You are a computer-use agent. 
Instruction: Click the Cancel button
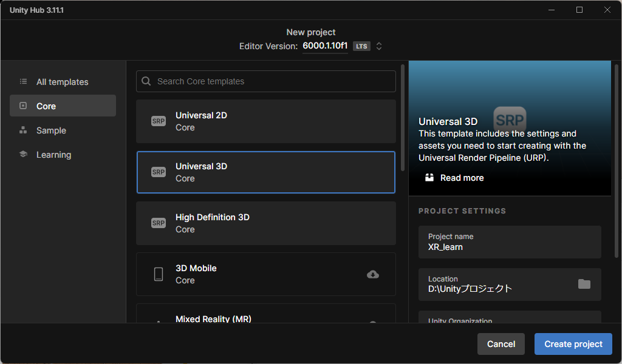pos(501,344)
